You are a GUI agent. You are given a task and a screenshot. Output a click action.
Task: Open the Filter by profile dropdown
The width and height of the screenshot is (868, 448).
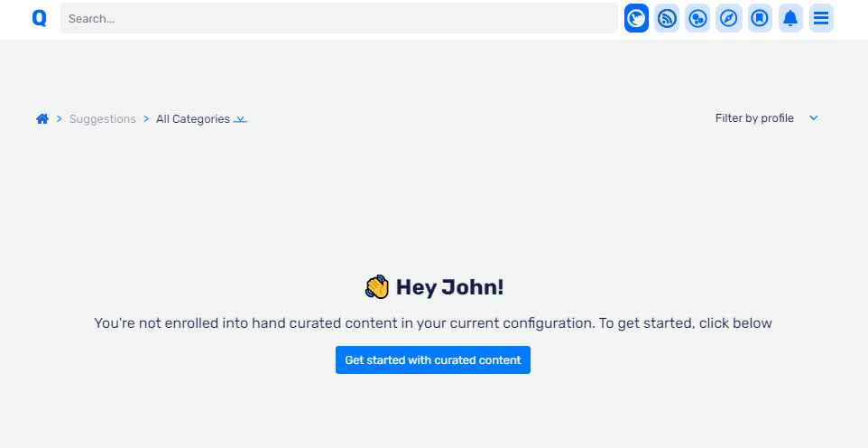767,118
